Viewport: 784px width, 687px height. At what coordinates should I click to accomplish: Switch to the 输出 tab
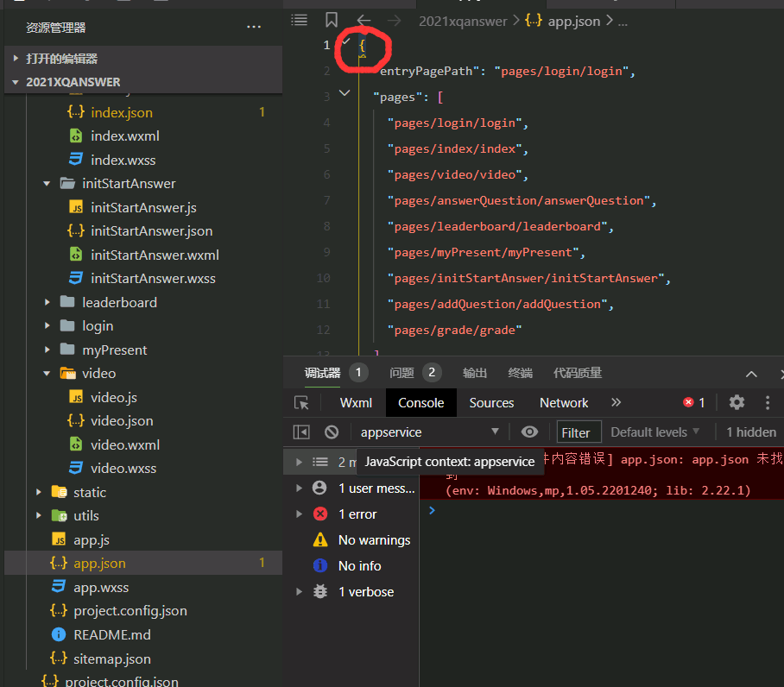coord(475,373)
